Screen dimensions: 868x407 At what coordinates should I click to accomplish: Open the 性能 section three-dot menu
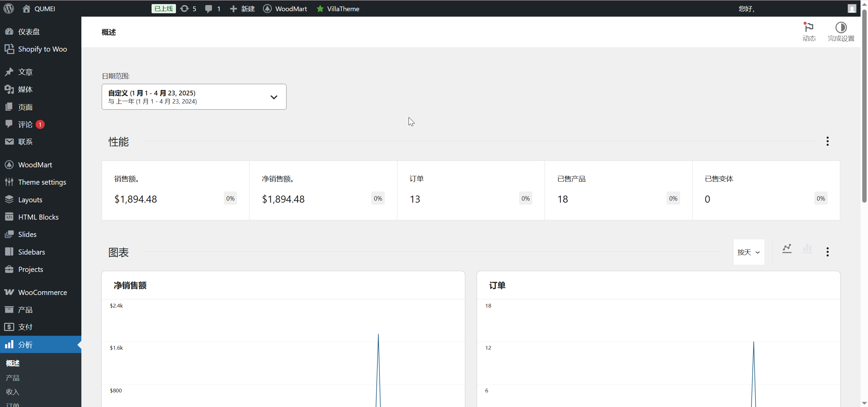tap(827, 141)
